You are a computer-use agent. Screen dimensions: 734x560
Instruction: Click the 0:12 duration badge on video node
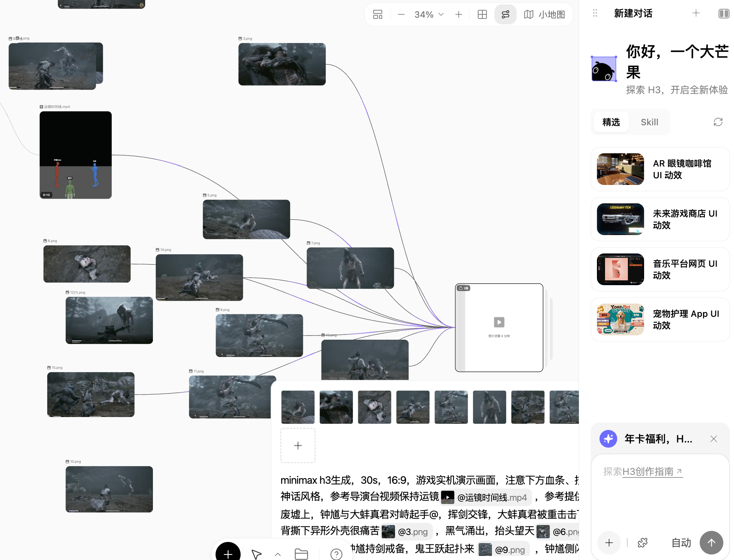pyautogui.click(x=46, y=195)
